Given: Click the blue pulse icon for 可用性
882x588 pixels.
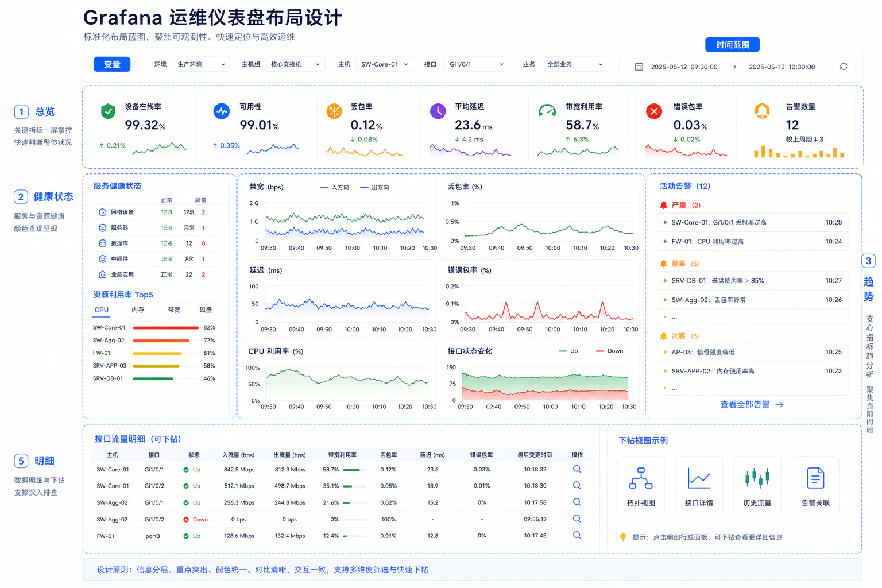Looking at the screenshot, I should [x=221, y=111].
